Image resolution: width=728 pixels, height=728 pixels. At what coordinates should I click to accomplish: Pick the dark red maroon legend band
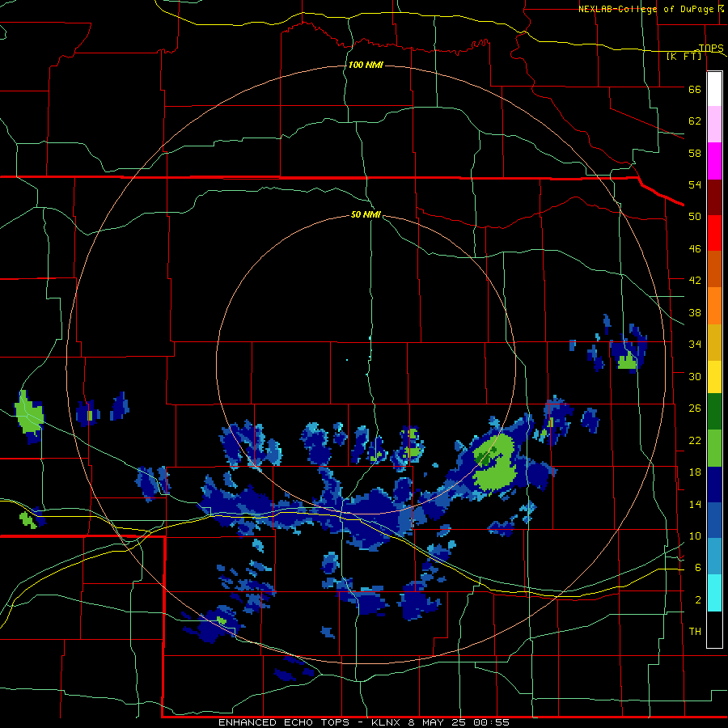point(714,197)
